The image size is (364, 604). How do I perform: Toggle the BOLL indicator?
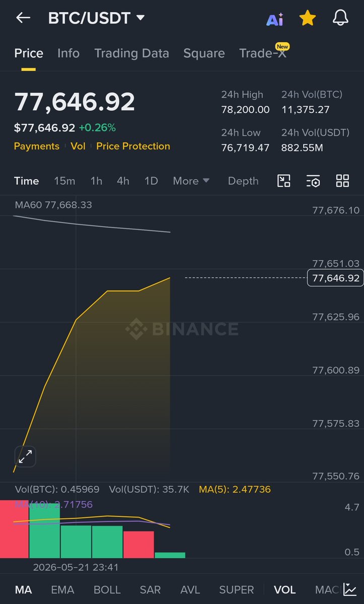click(x=107, y=589)
